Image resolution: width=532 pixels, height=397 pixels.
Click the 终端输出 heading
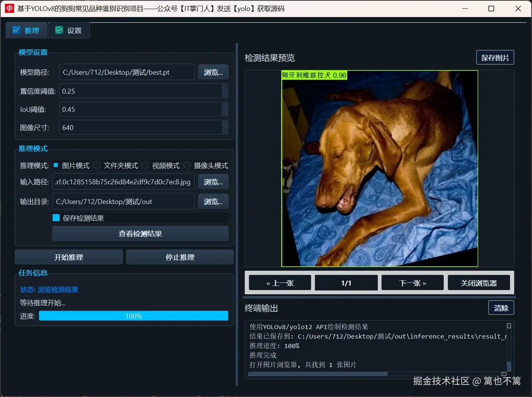pyautogui.click(x=261, y=308)
